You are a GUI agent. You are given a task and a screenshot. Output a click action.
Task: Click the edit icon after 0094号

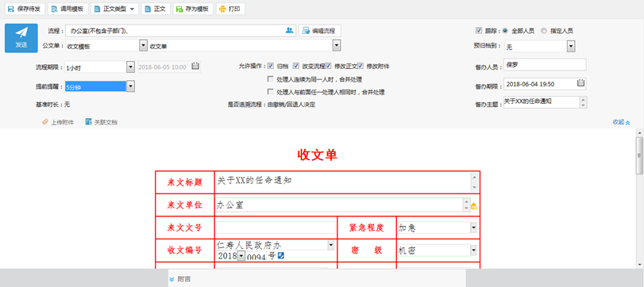pyautogui.click(x=281, y=256)
